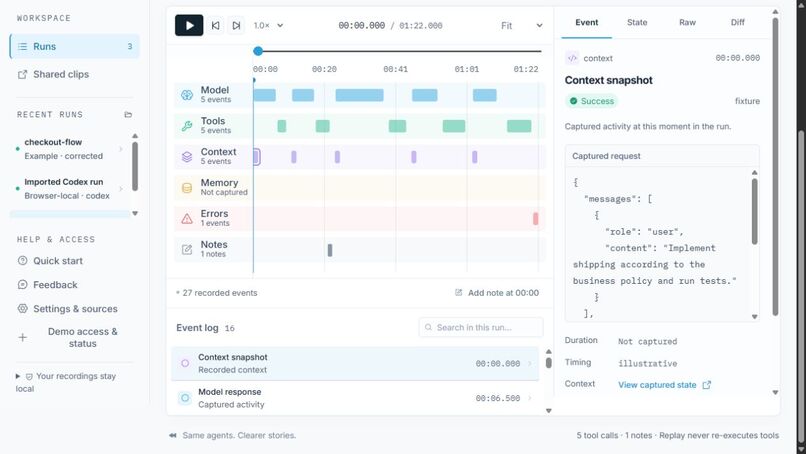806x454 pixels.
Task: Select the error marker on the Errors track
Action: (536, 219)
